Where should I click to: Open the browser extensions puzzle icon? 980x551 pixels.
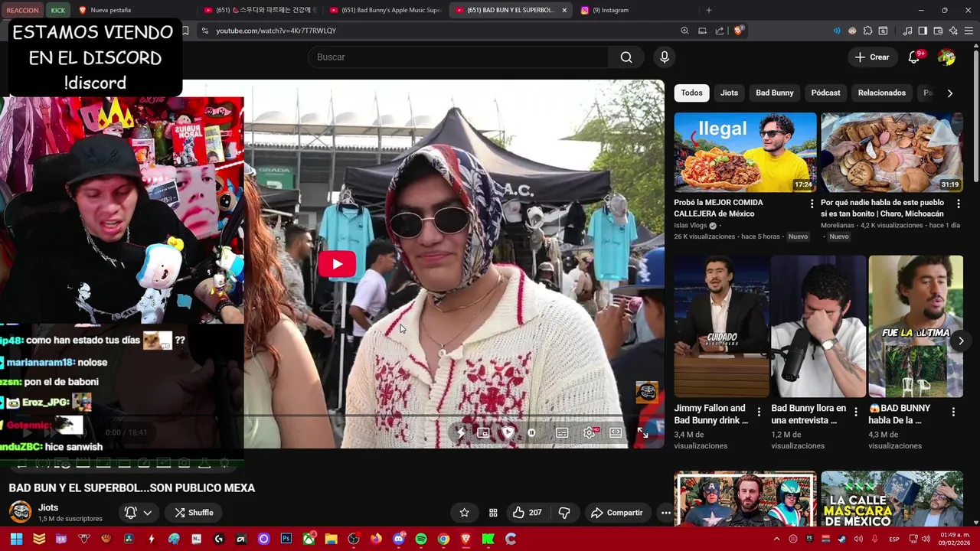867,31
